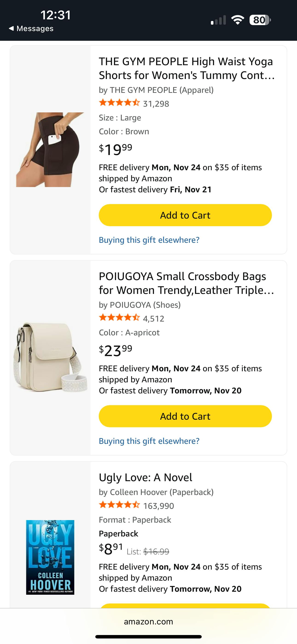Tap the Wi-Fi status icon
Viewport: 297px width, 644px height.
point(238,20)
